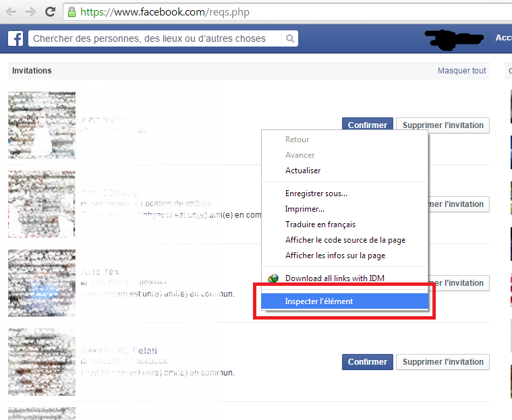This screenshot has height=420, width=512.
Task: Click the browser forward arrow
Action: 31,12
